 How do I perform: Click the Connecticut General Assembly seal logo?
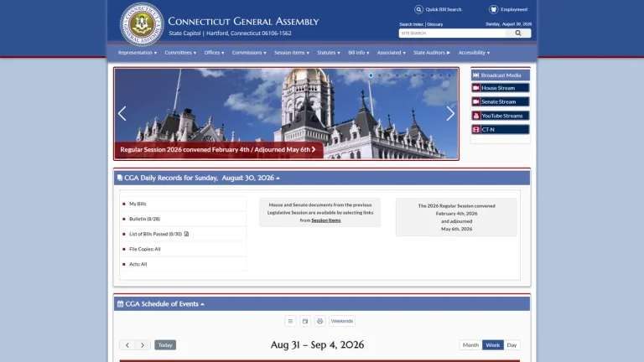142,23
